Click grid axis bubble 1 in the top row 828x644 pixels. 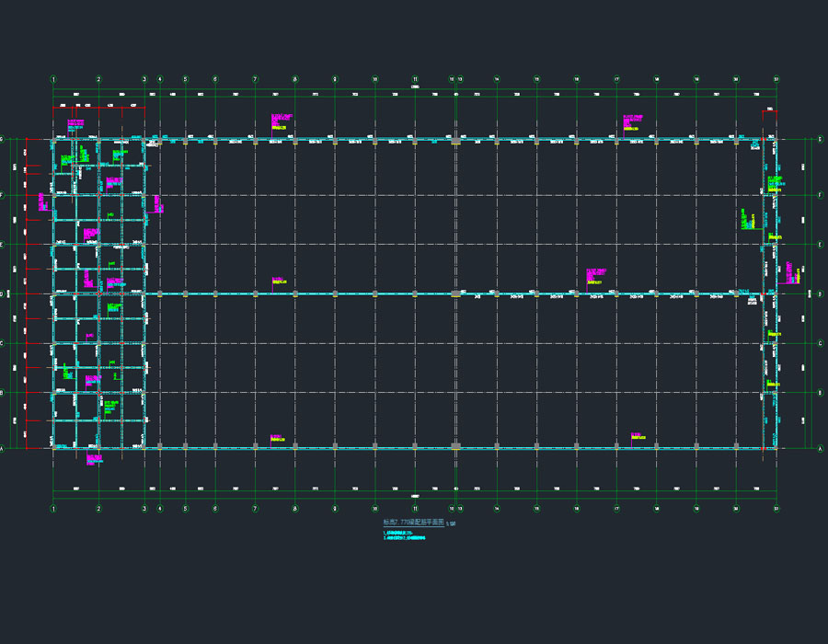(x=53, y=79)
